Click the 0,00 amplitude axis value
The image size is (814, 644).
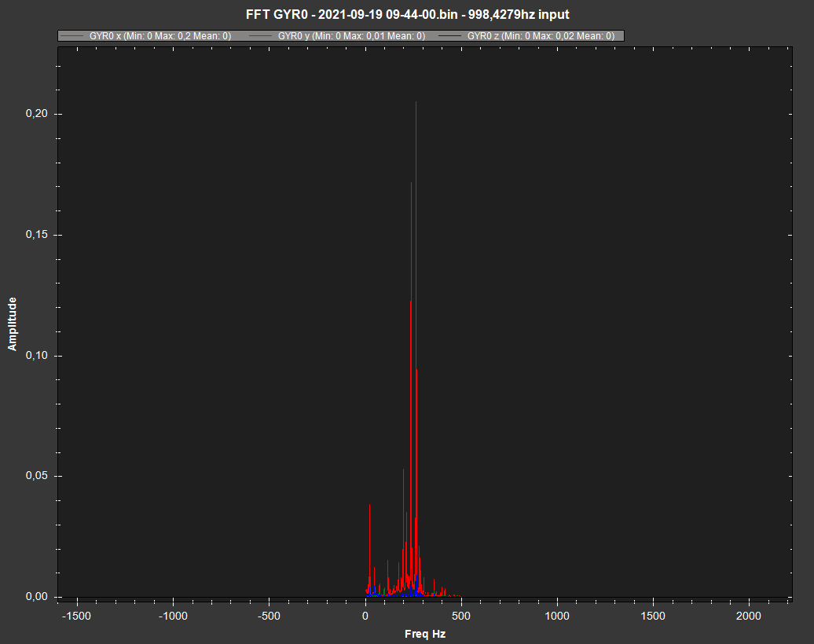click(37, 597)
